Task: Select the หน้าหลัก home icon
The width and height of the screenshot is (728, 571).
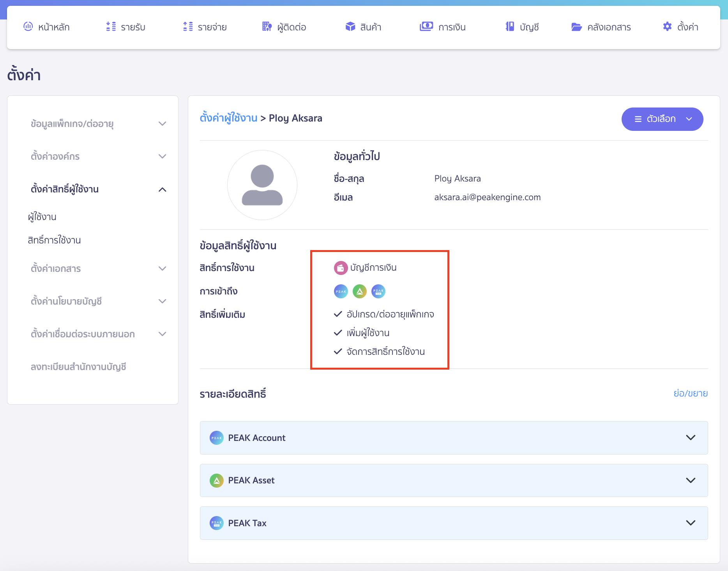Action: coord(28,26)
